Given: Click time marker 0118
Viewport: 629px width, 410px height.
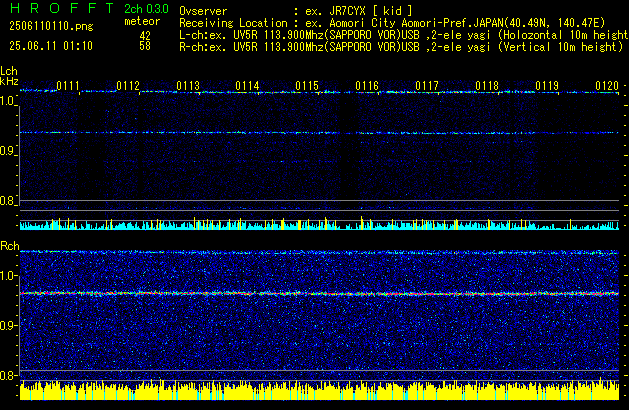Looking at the screenshot, I should 487,86.
